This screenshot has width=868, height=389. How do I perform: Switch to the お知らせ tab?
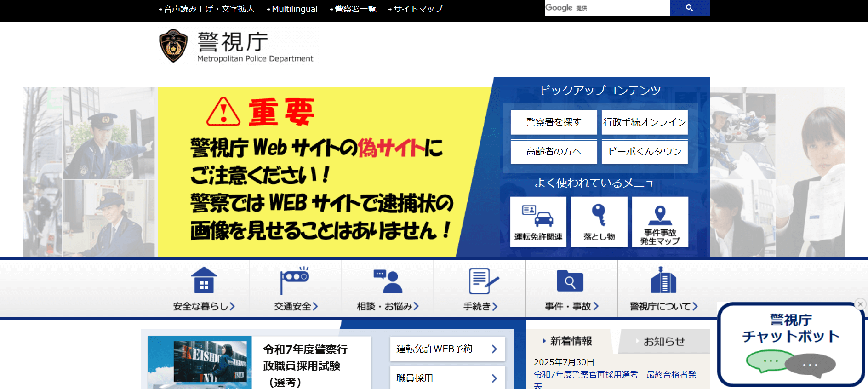point(664,341)
